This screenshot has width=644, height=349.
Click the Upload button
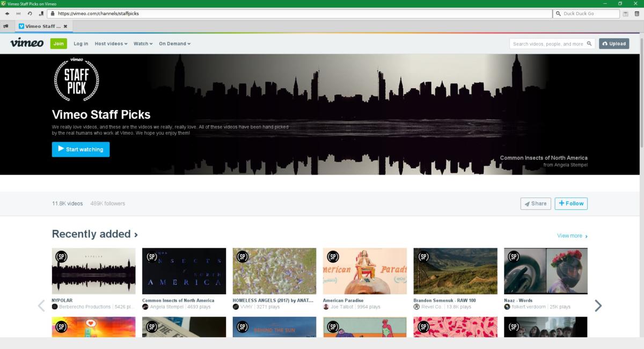pos(614,43)
